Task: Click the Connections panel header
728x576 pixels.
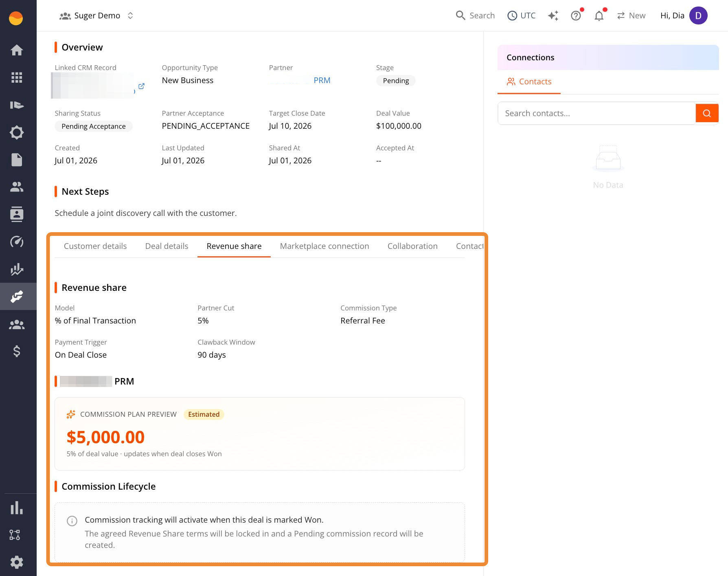Action: [x=608, y=57]
